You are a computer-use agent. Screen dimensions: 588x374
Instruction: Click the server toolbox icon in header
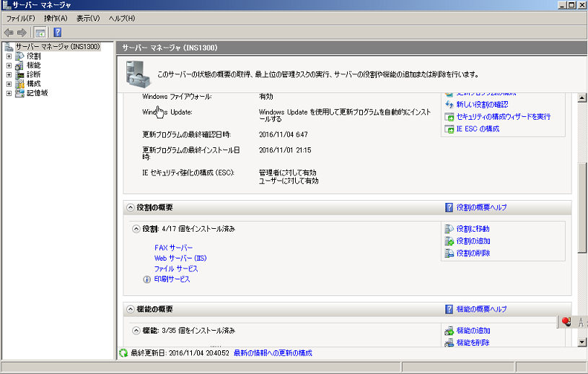(x=138, y=74)
